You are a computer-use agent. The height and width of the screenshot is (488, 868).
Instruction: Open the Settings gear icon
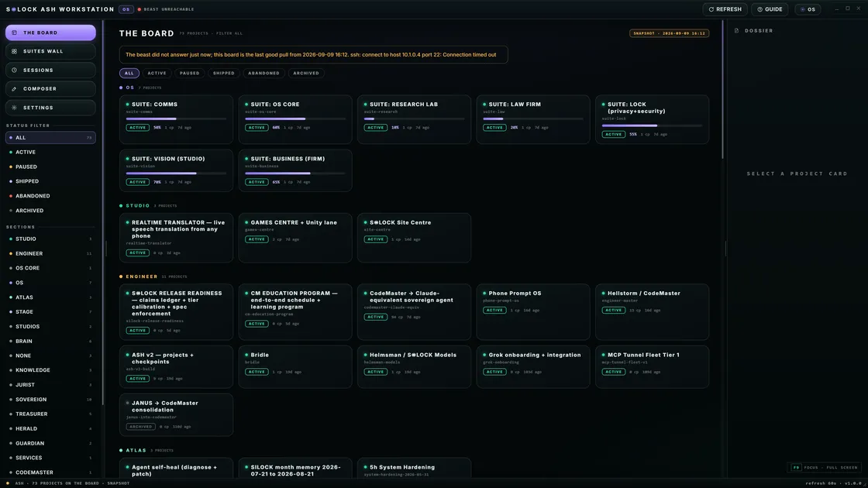15,108
